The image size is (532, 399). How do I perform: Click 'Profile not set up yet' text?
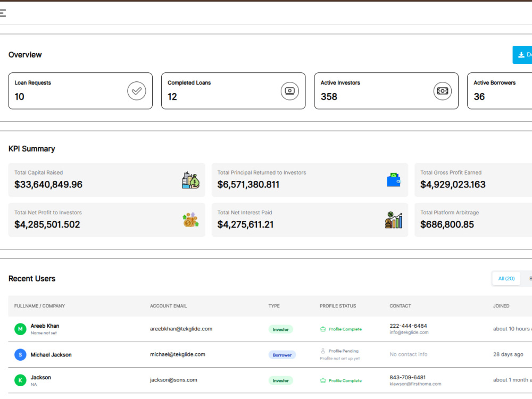(x=339, y=359)
